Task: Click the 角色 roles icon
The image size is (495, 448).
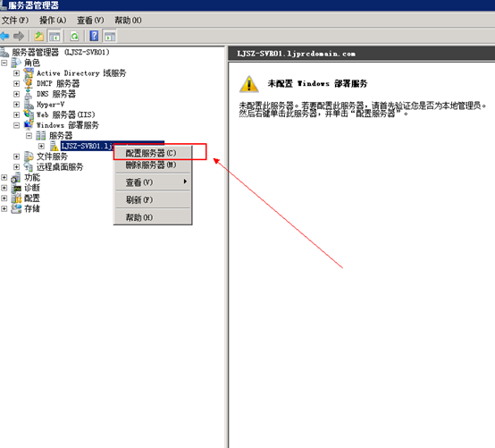Action: (16, 63)
